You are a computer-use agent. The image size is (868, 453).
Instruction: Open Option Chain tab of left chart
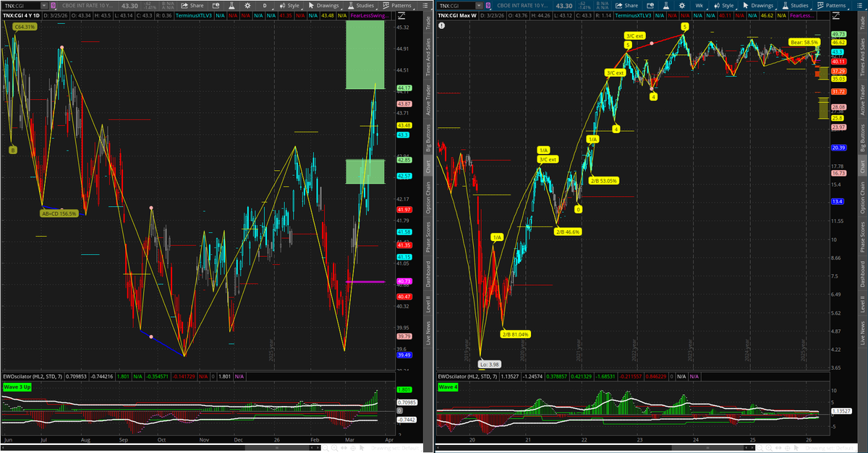pyautogui.click(x=427, y=198)
